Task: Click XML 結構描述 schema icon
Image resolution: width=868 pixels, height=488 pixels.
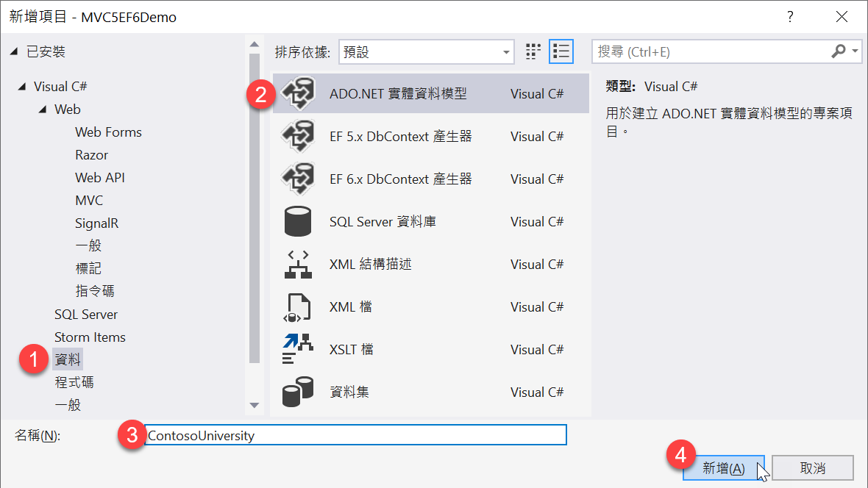Action: pyautogui.click(x=298, y=264)
